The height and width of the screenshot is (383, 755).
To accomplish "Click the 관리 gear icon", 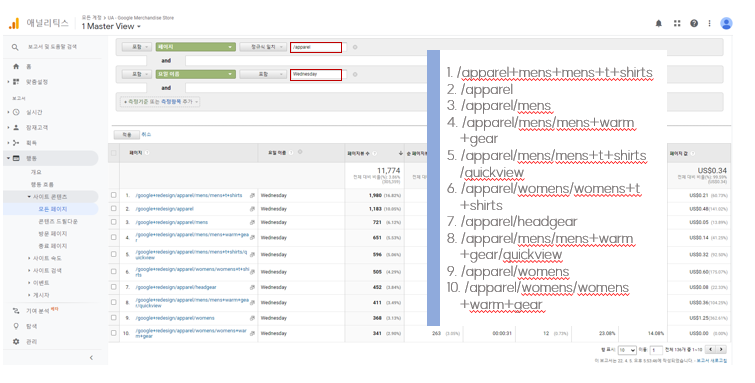I will pos(16,342).
